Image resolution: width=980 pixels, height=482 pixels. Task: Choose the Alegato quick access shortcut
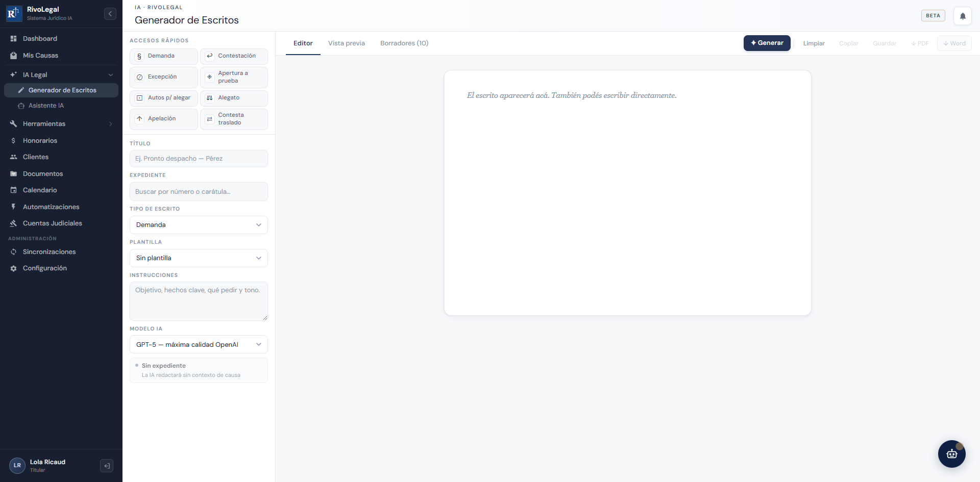click(234, 98)
